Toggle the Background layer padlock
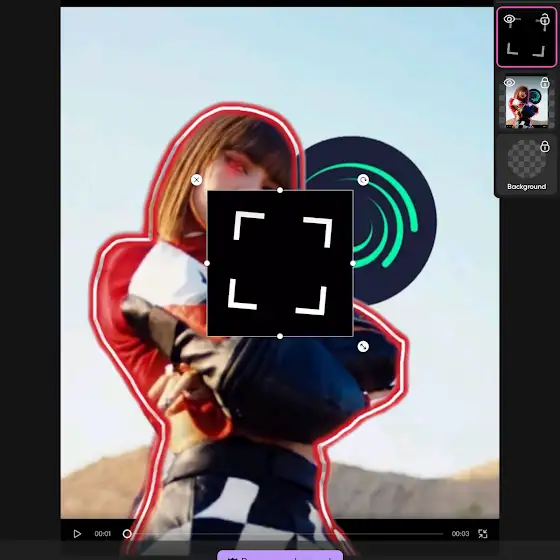 545,146
